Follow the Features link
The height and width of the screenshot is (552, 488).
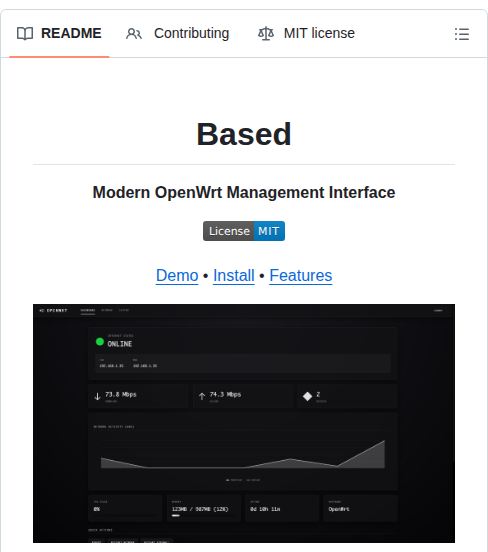coord(301,275)
